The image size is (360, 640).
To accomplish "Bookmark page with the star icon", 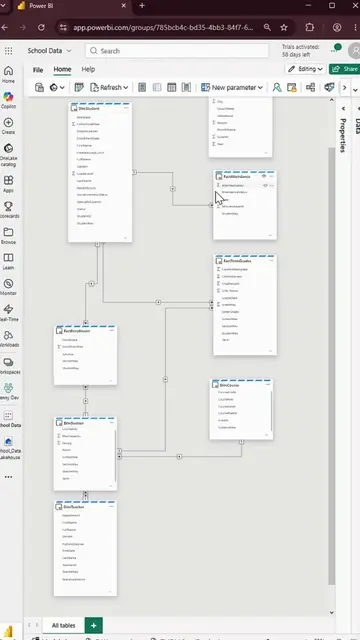I will point(284,27).
